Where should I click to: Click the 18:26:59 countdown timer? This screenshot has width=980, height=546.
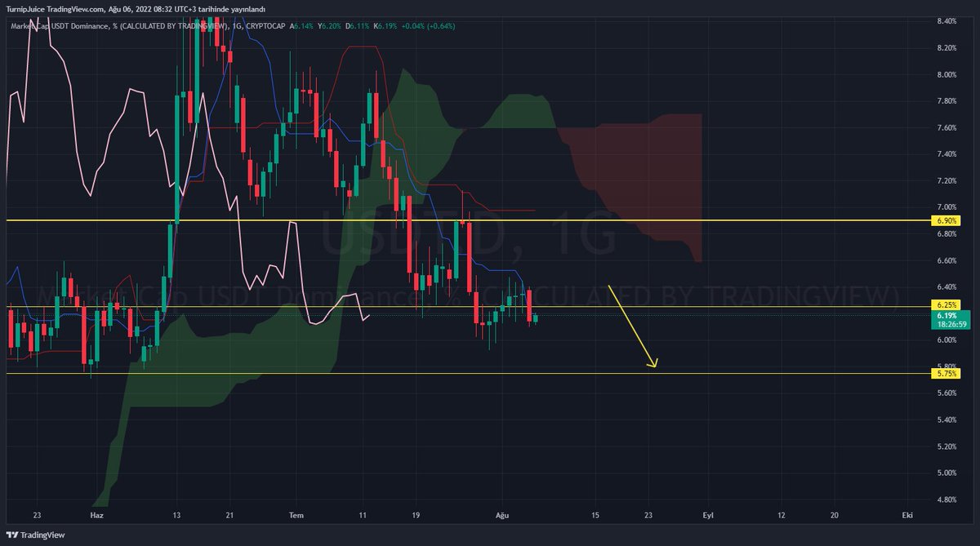pyautogui.click(x=952, y=324)
